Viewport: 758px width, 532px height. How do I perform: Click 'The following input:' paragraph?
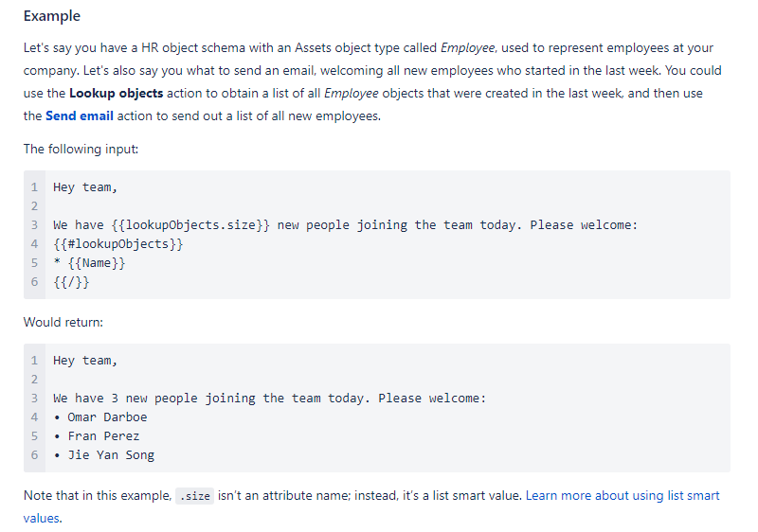tap(81, 150)
